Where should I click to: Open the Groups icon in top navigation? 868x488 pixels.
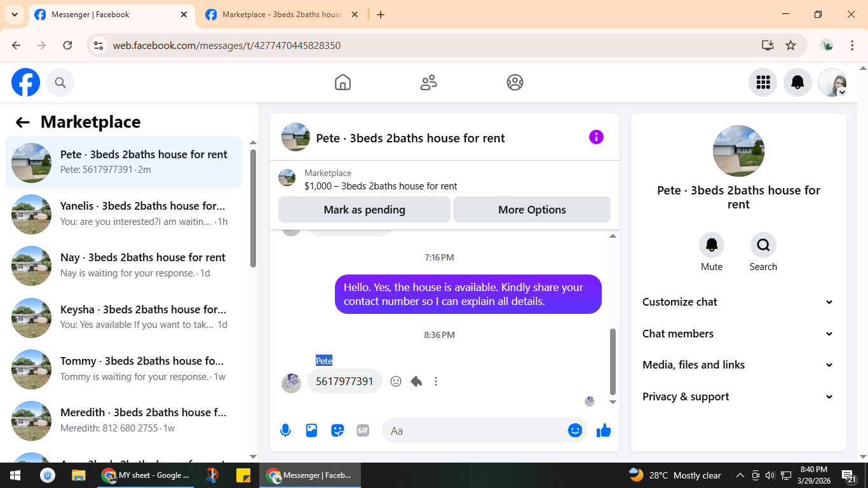pos(515,83)
